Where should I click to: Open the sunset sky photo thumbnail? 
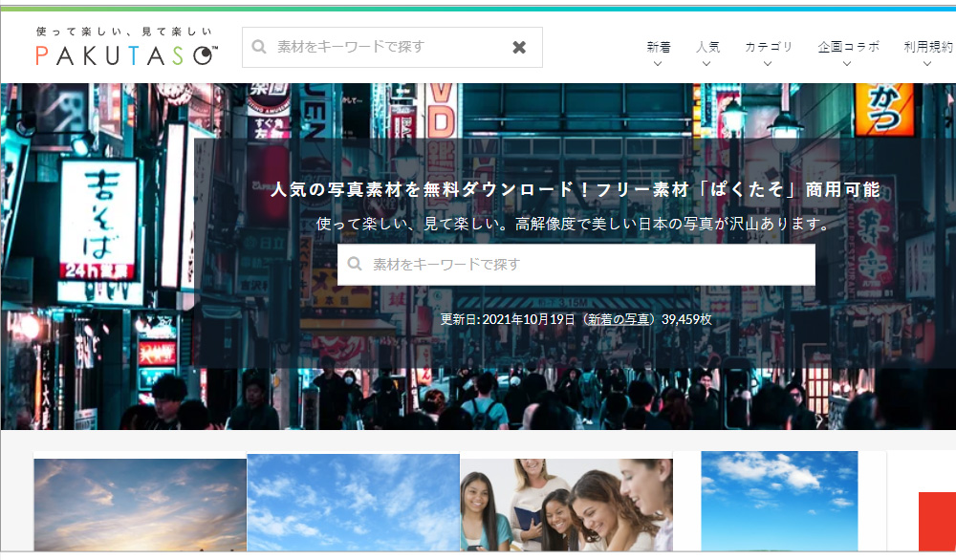click(140, 504)
